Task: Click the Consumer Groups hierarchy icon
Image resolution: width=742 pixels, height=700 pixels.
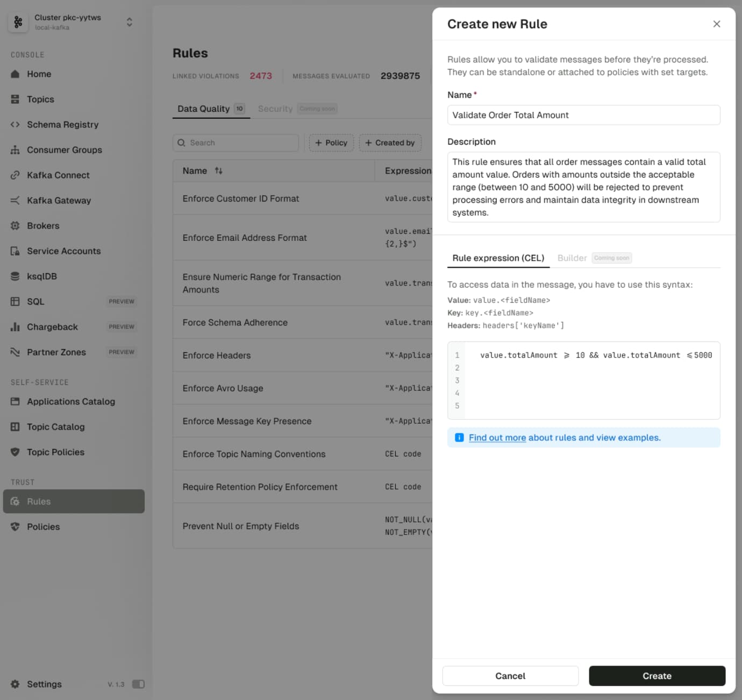Action: pyautogui.click(x=15, y=150)
